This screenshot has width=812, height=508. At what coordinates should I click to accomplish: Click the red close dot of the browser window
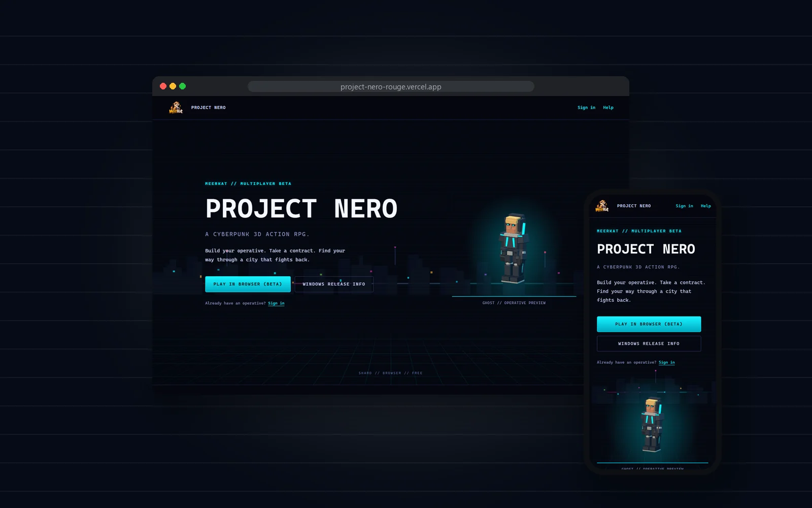click(163, 86)
